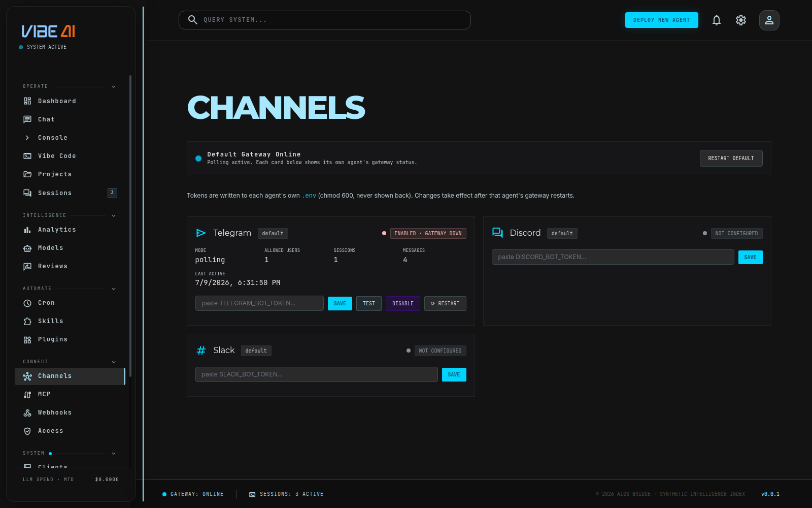The height and width of the screenshot is (508, 812).
Task: Click the Chat message icon
Action: (27, 119)
